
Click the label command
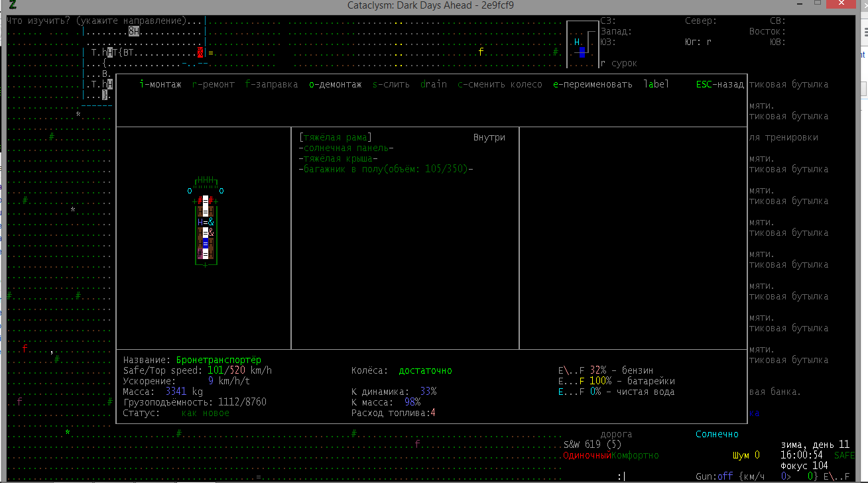click(656, 85)
